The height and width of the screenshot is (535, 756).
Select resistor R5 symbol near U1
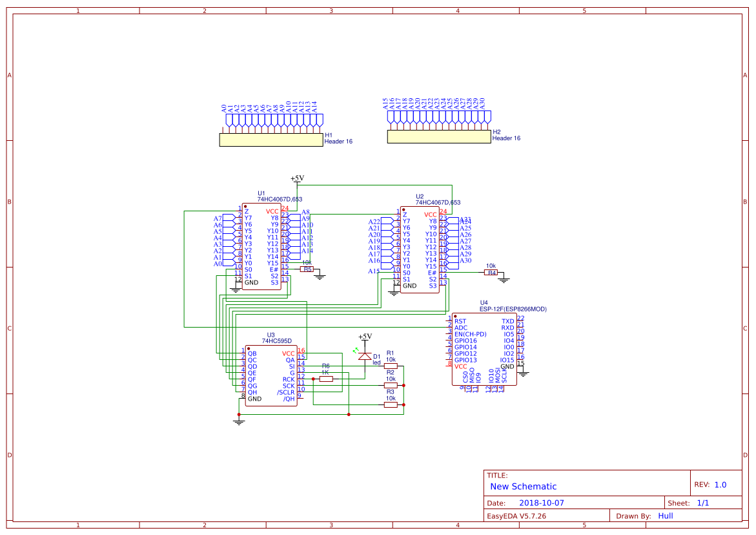click(x=307, y=269)
